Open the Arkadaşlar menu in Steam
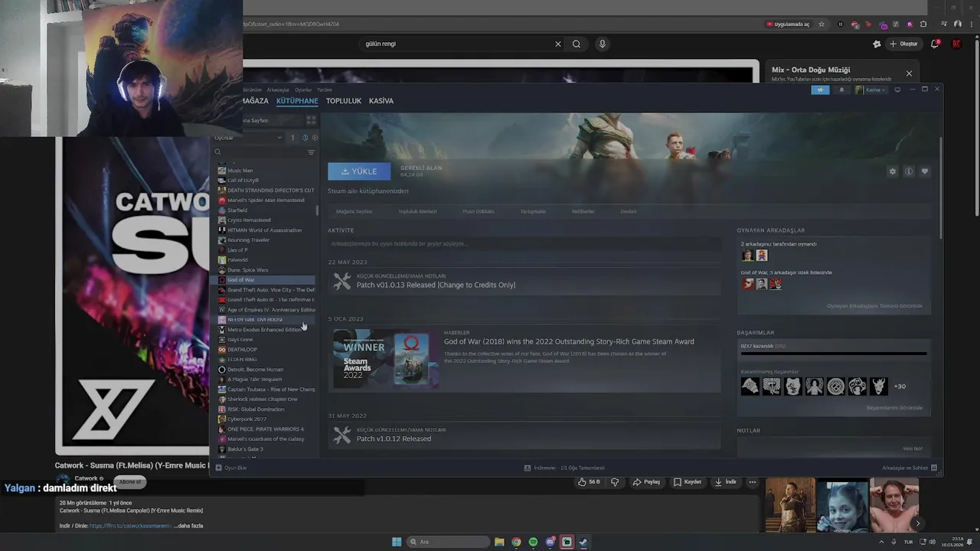980x551 pixels. pos(278,90)
